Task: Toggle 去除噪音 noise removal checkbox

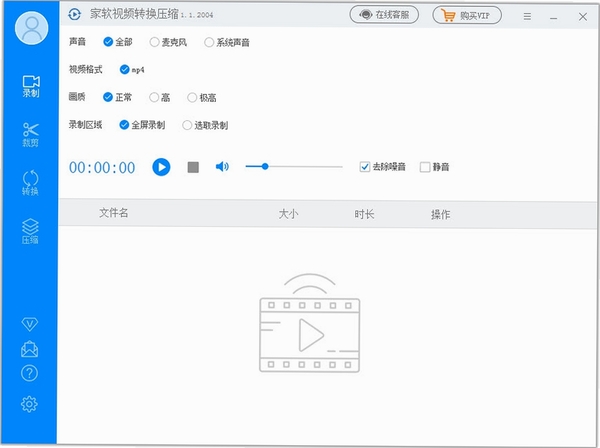Action: [x=383, y=167]
